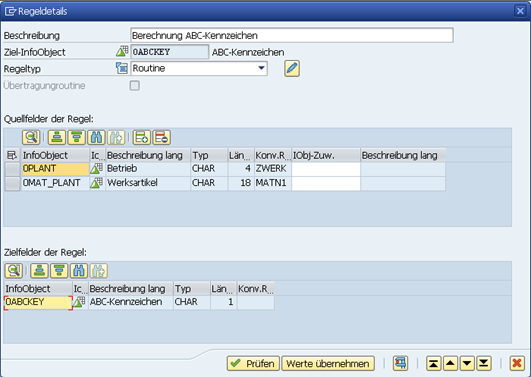Sort ascending in Quellfelder toolbar

coord(57,138)
